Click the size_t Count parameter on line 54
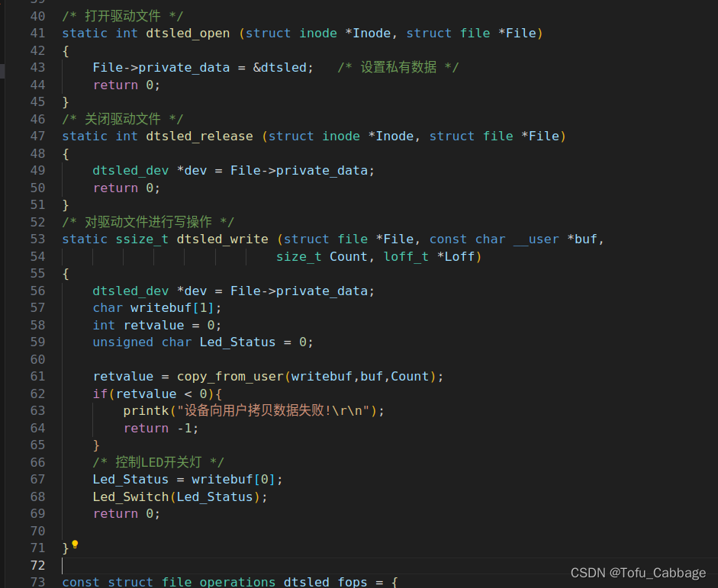The image size is (718, 588). (x=321, y=257)
